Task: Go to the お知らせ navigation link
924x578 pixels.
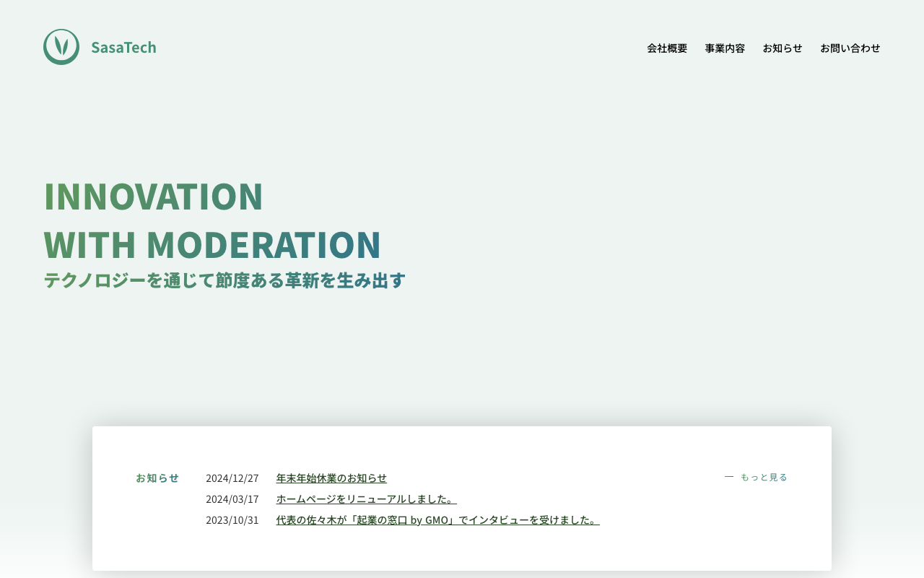Action: (783, 48)
